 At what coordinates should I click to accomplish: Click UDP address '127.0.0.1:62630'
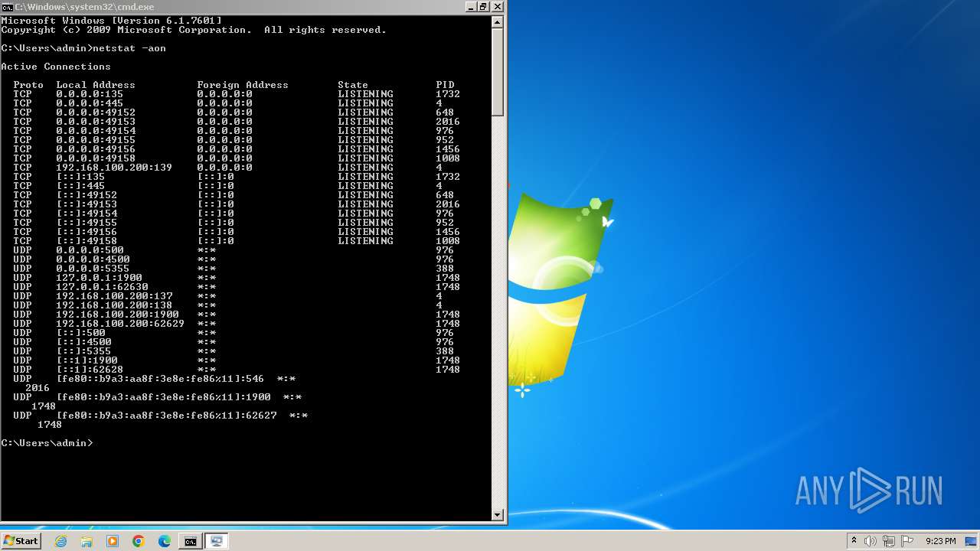tap(102, 287)
